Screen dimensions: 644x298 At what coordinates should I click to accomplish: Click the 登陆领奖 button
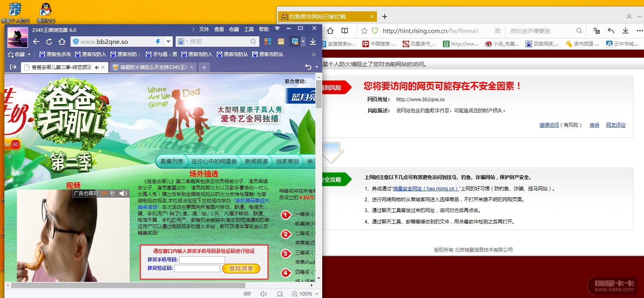point(241,269)
